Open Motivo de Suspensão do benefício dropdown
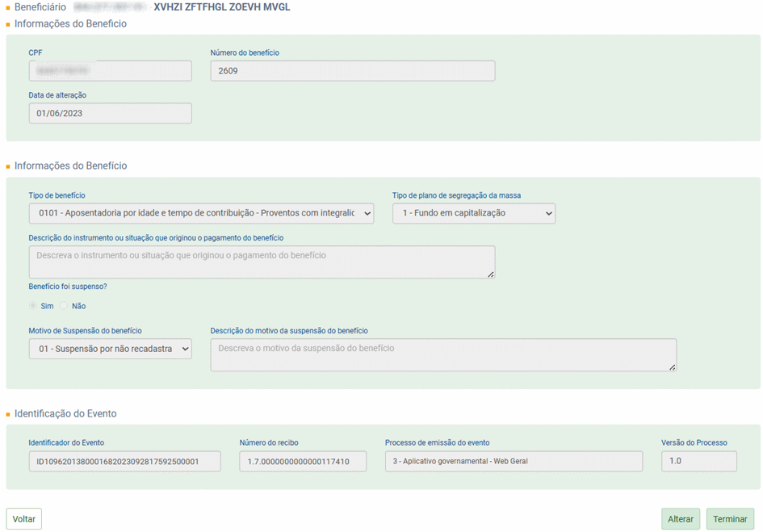Image resolution: width=763 pixels, height=532 pixels. 110,349
